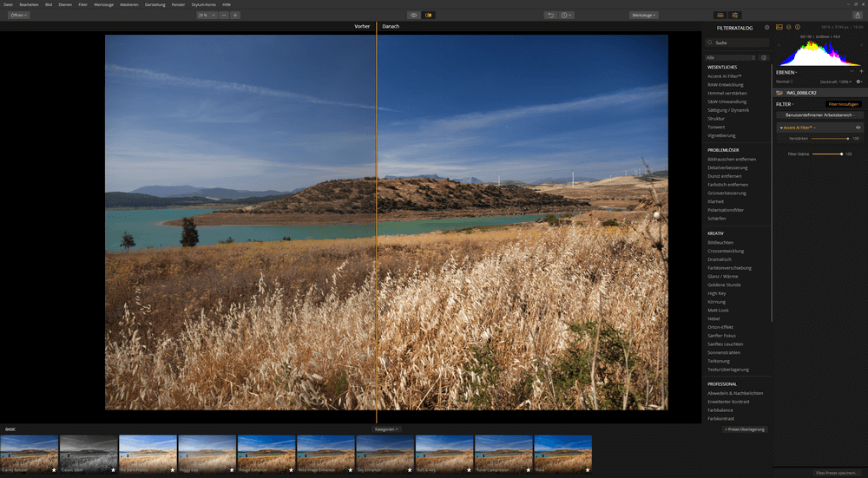
Task: Add the Goldene Stunde filter
Action: click(x=725, y=285)
